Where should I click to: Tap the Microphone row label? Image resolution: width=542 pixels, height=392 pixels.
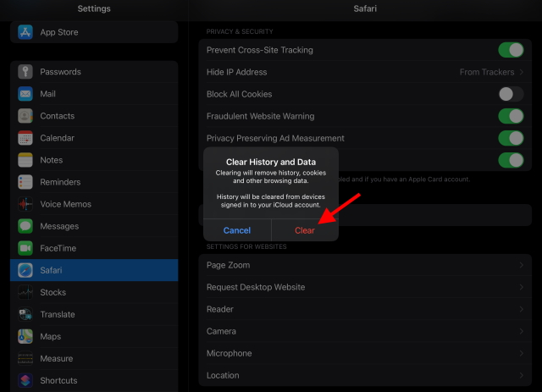pyautogui.click(x=230, y=353)
